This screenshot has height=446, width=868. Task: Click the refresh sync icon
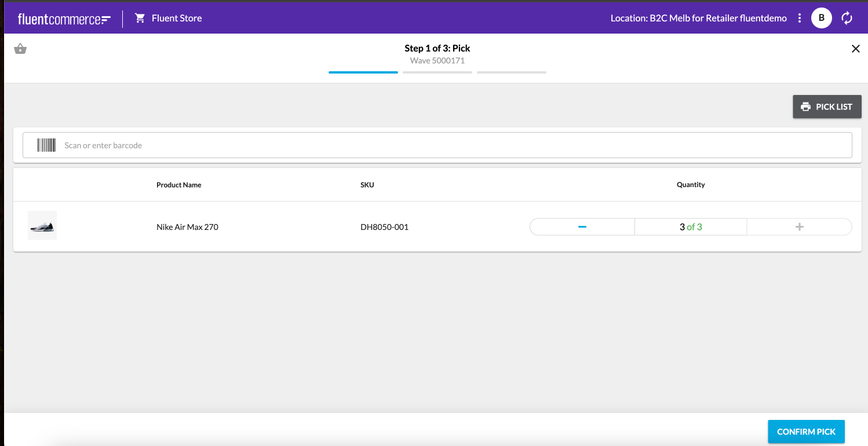pyautogui.click(x=847, y=18)
